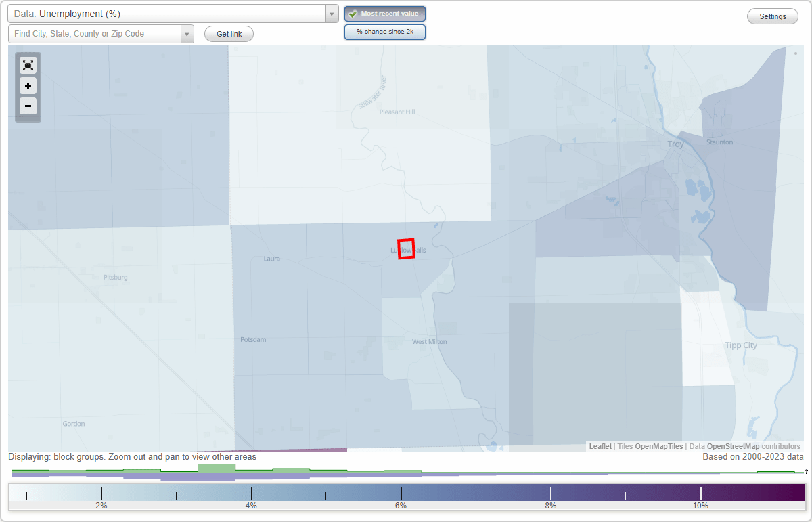
Task: Click the 8% label on legend
Action: (551, 506)
